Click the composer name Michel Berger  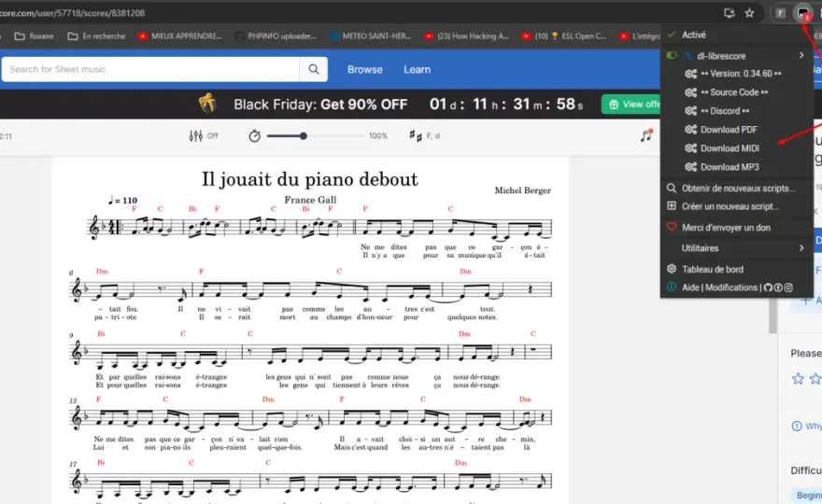tap(523, 190)
